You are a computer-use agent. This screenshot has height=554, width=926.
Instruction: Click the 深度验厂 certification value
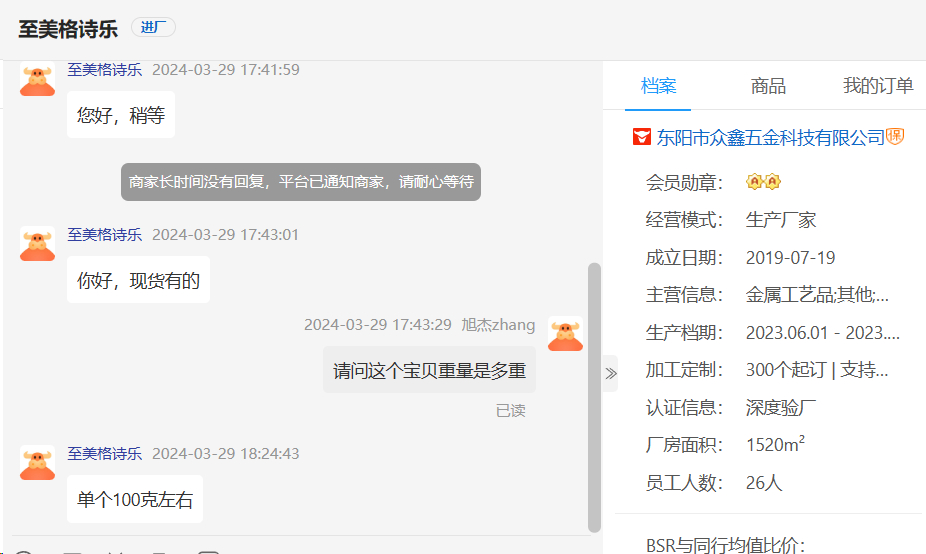pos(781,408)
